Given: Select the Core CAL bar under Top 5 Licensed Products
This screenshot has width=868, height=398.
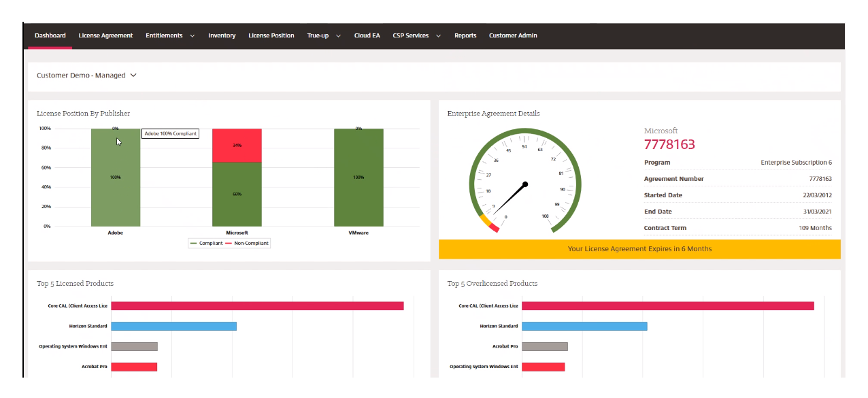Looking at the screenshot, I should [x=257, y=306].
